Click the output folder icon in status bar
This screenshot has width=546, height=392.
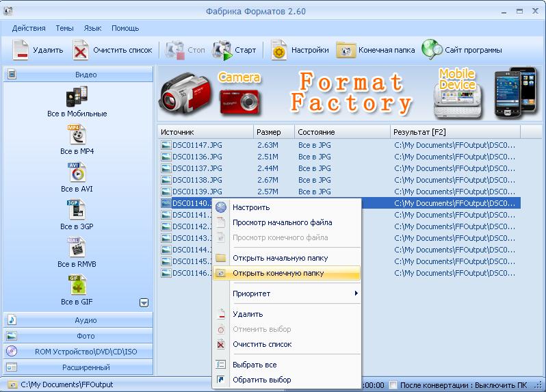pyautogui.click(x=12, y=384)
